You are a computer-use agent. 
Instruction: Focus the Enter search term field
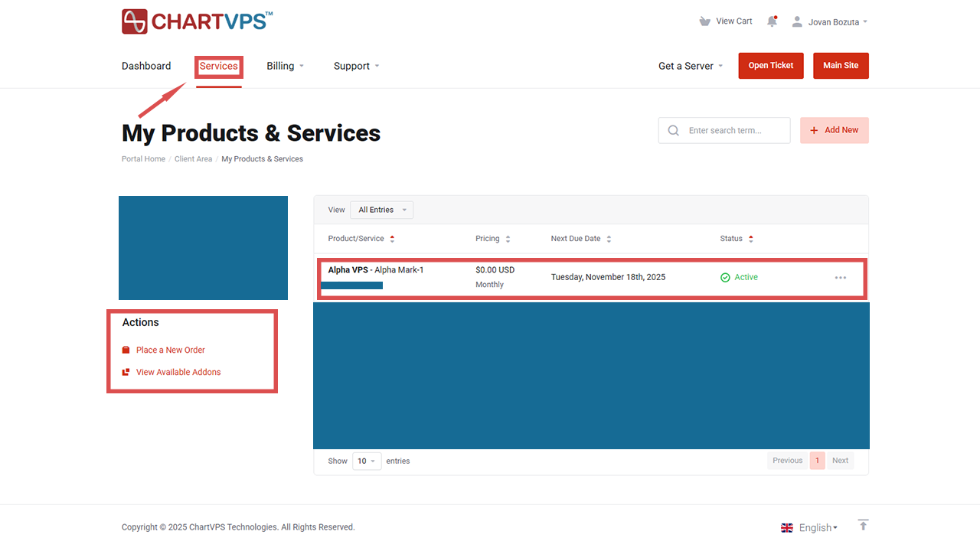735,131
